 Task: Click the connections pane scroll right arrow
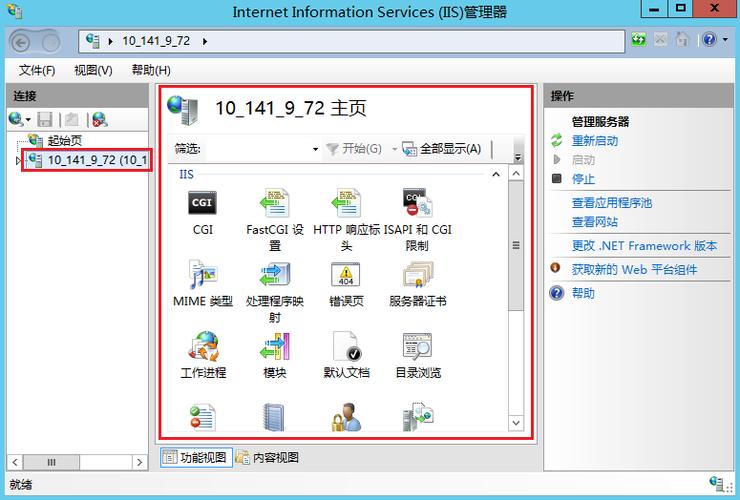point(139,462)
